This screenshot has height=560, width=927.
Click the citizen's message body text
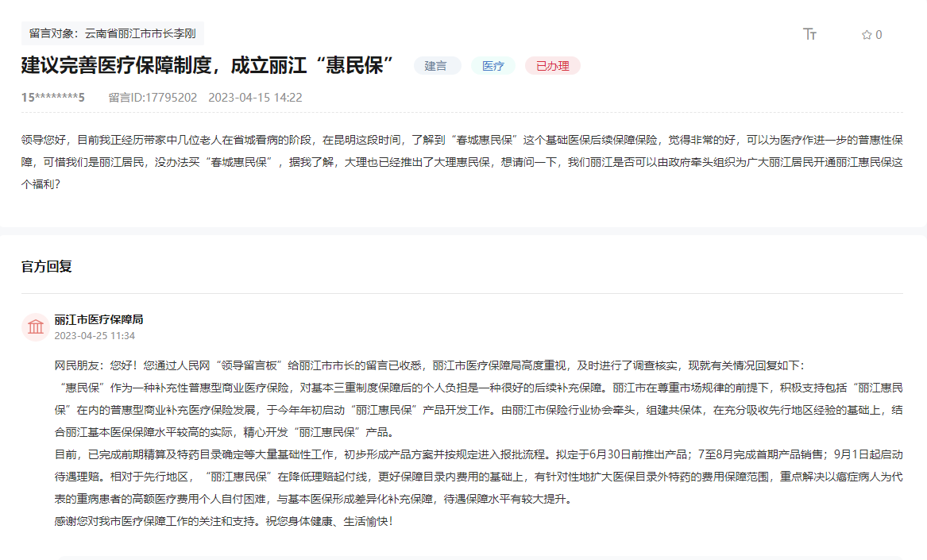point(462,162)
